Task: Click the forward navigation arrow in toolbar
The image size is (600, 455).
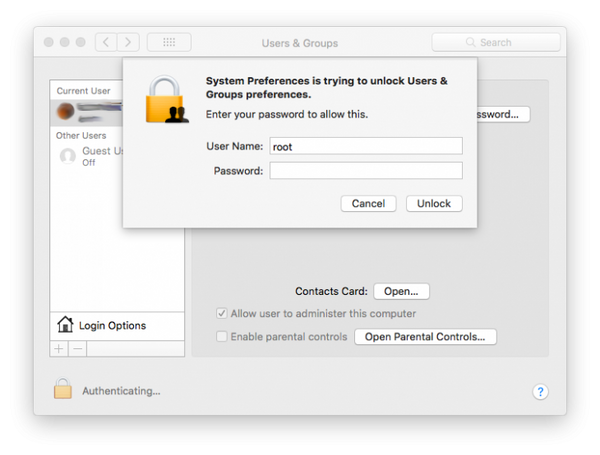Action: (128, 42)
